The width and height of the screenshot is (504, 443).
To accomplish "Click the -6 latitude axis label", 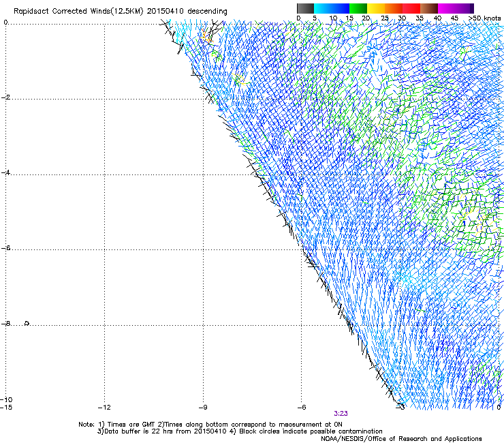I will tap(5, 248).
